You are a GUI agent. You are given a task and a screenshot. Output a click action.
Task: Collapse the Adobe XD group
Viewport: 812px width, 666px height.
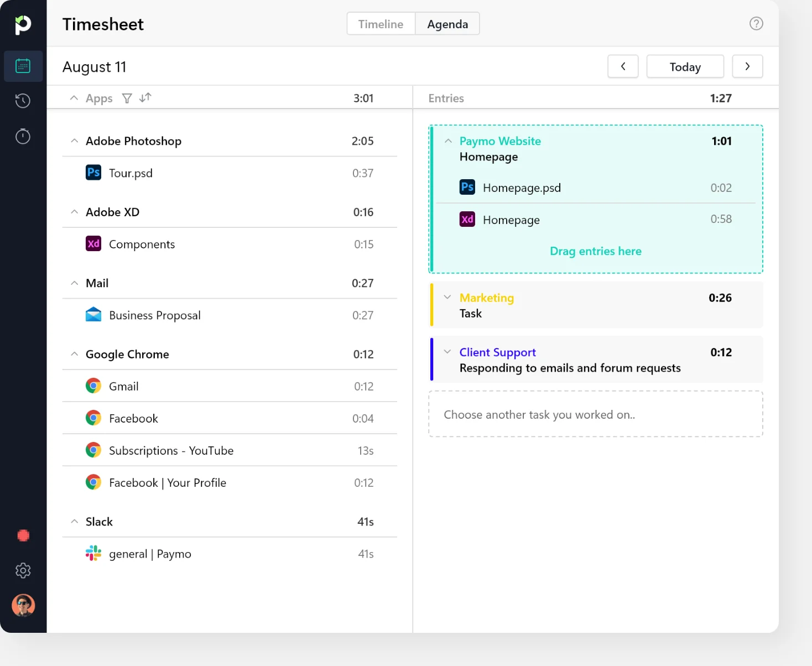click(x=74, y=212)
